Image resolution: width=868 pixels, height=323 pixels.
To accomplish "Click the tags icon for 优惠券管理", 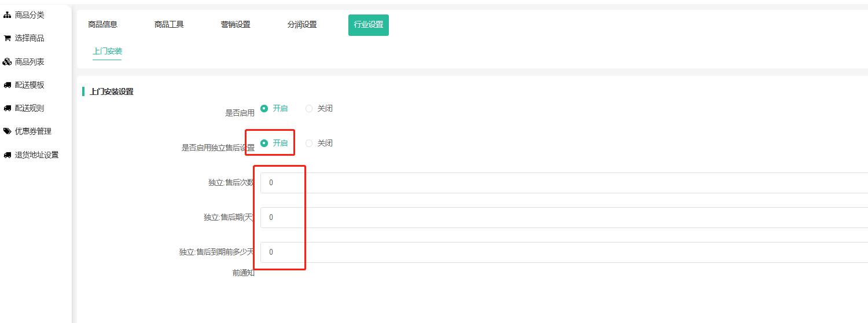I will coord(8,131).
